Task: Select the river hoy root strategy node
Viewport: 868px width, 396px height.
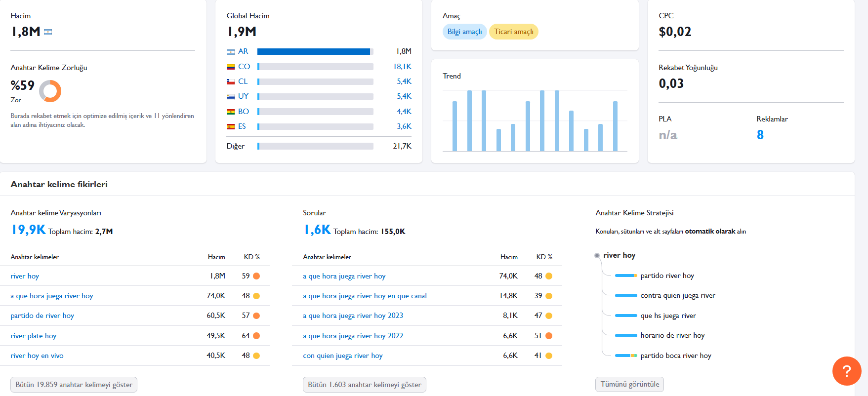Action: (619, 255)
